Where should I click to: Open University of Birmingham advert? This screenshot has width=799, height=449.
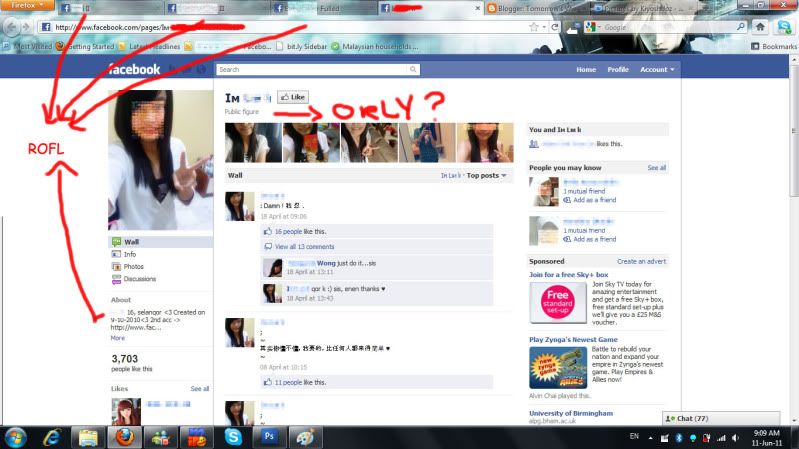(571, 413)
